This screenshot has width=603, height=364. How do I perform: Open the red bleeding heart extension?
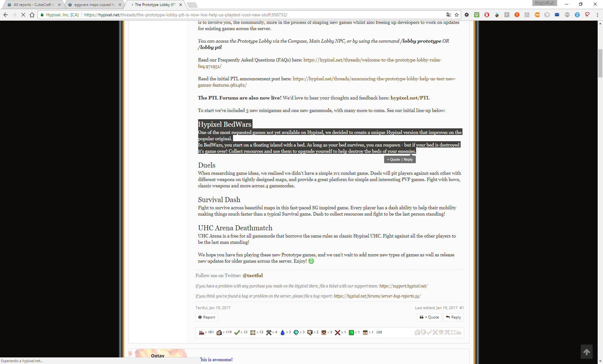(x=587, y=15)
